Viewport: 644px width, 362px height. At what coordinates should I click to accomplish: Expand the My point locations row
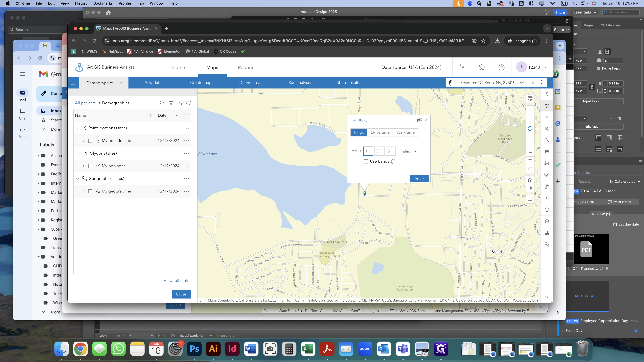(84, 141)
